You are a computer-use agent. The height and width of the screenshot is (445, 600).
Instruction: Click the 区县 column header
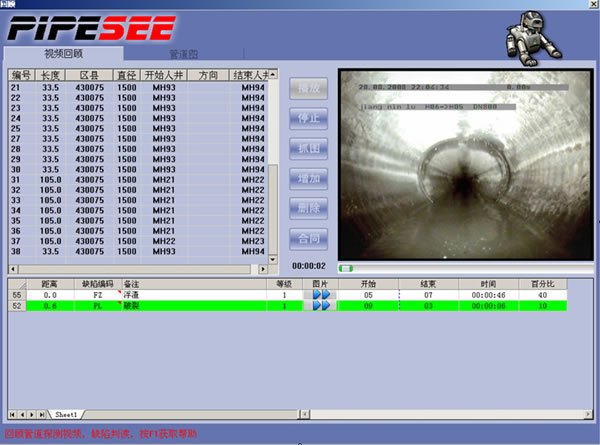coord(89,75)
